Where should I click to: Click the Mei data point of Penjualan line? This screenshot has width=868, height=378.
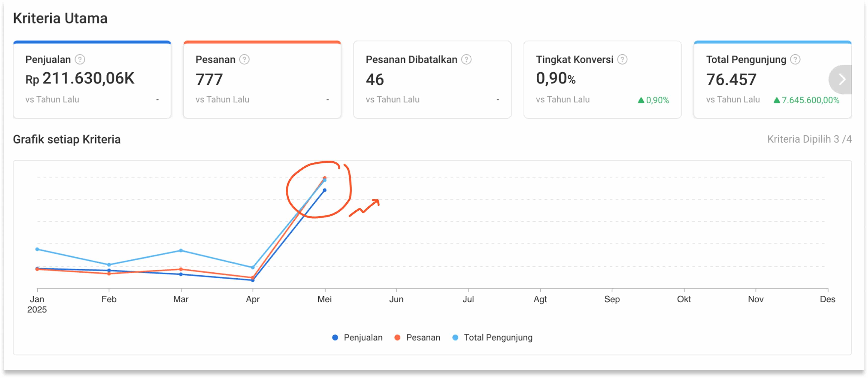click(324, 190)
